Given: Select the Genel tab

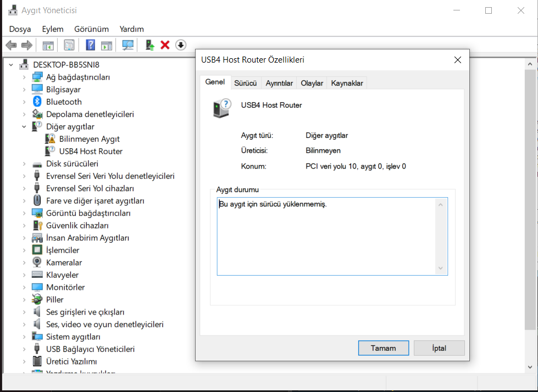Looking at the screenshot, I should click(x=215, y=82).
